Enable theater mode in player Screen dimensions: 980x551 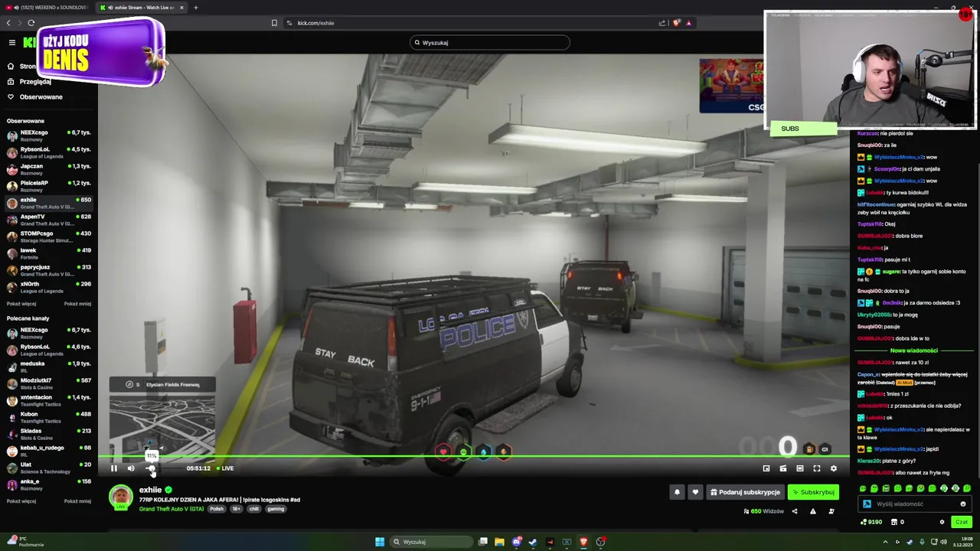[x=800, y=468]
